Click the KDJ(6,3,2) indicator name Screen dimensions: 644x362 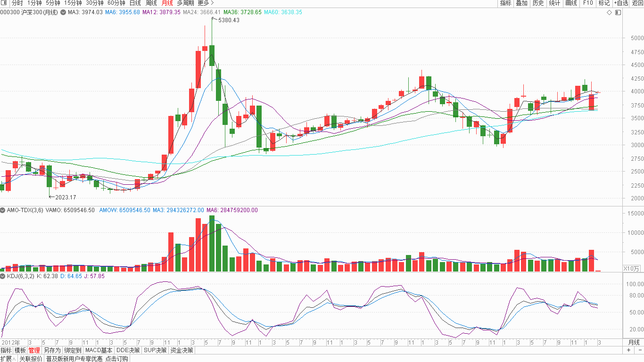coord(21,276)
